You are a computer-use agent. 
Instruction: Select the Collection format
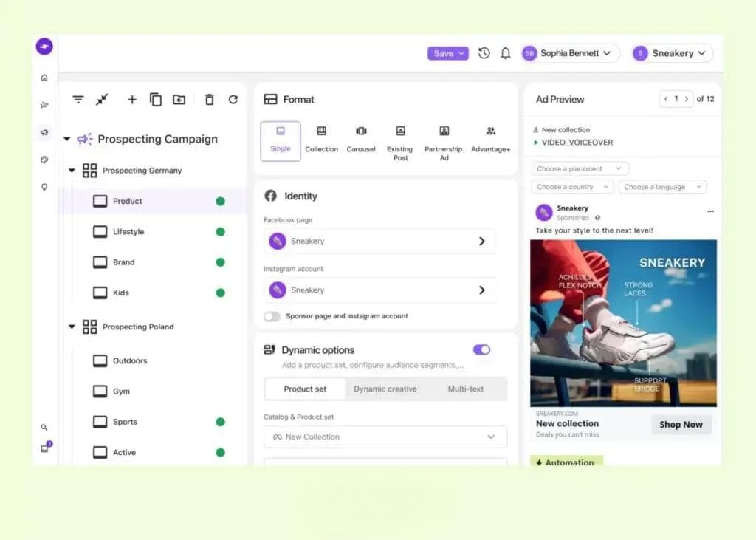[321, 140]
